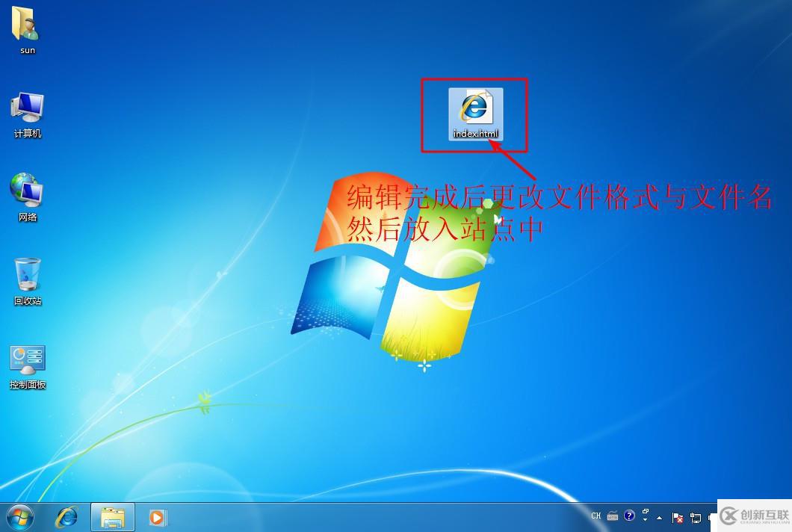This screenshot has height=532, width=792.
Task: Open the soft keyboard icon in the tray
Action: click(x=611, y=516)
